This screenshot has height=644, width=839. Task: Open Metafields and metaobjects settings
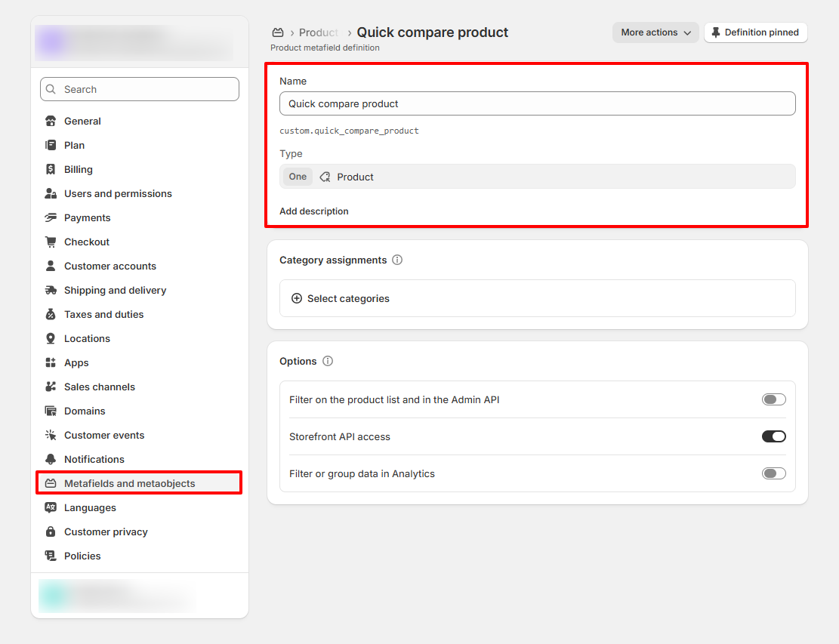coord(139,483)
